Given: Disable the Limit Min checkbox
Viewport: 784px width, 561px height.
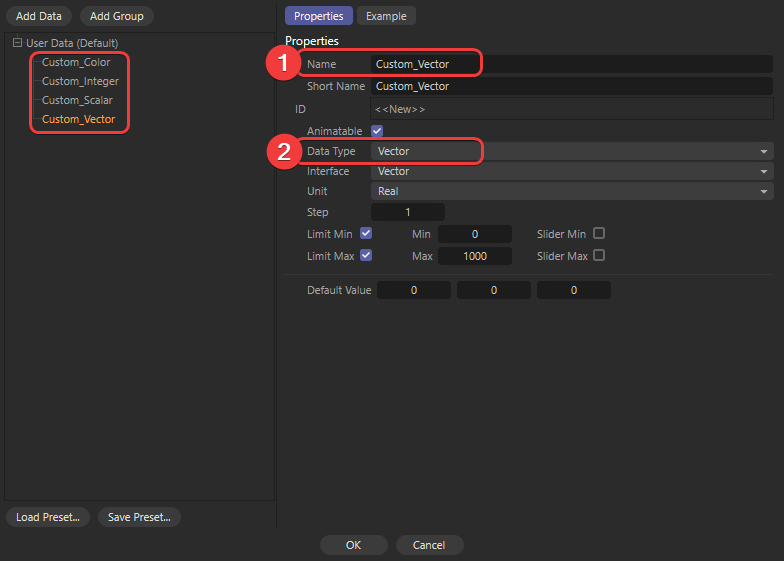Looking at the screenshot, I should [366, 233].
